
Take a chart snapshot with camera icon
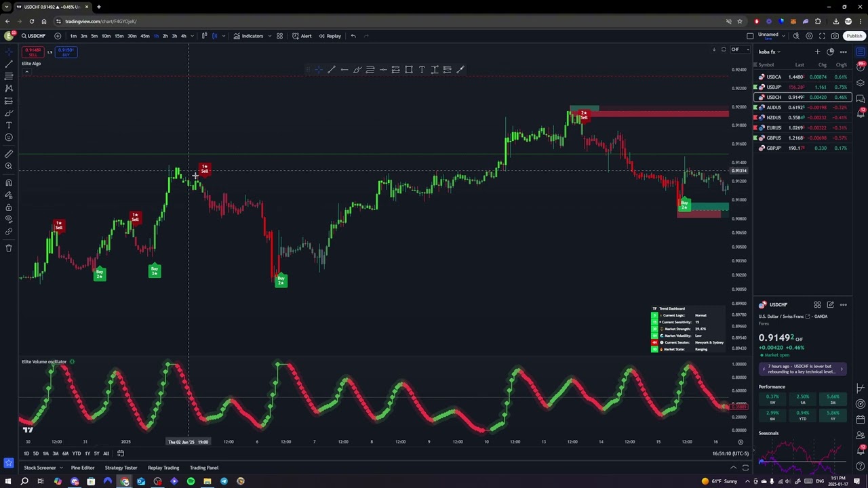(x=835, y=36)
